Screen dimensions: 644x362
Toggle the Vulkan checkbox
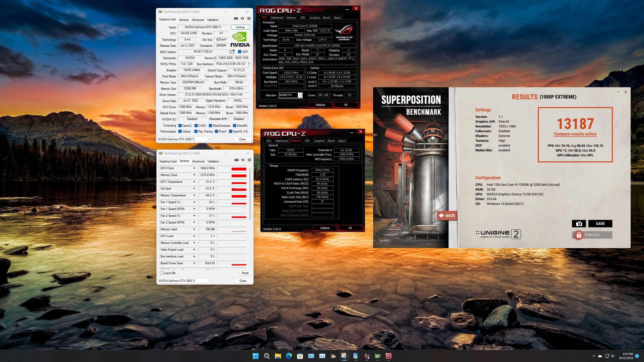point(180,131)
